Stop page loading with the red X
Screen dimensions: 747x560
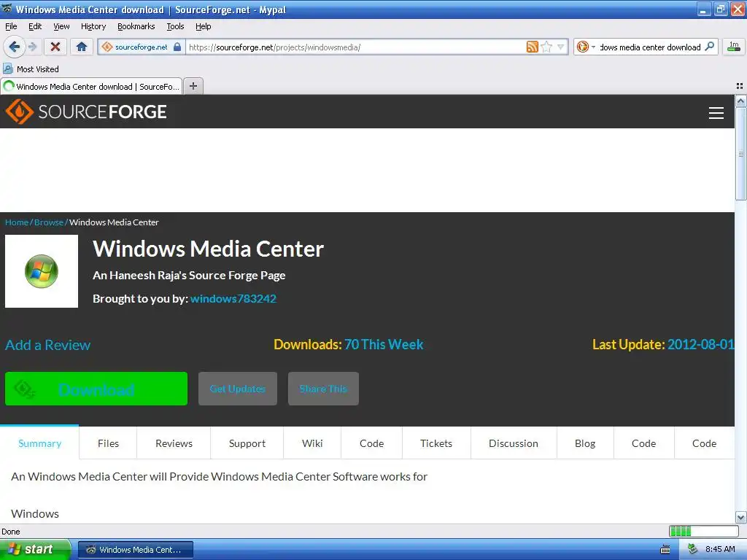pyautogui.click(x=55, y=47)
